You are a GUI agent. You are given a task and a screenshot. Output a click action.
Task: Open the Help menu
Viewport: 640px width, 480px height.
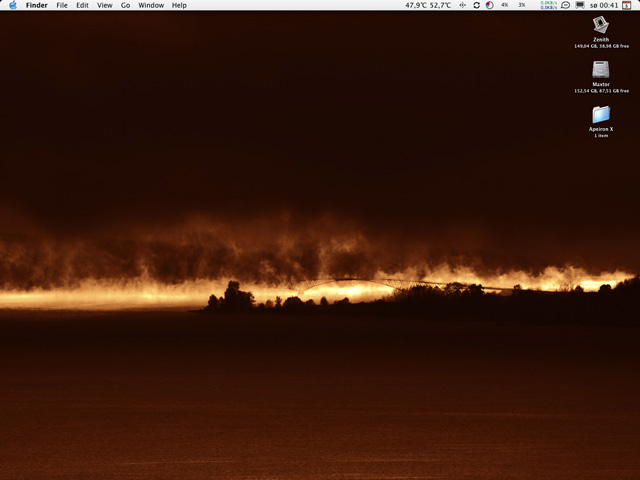(x=179, y=5)
